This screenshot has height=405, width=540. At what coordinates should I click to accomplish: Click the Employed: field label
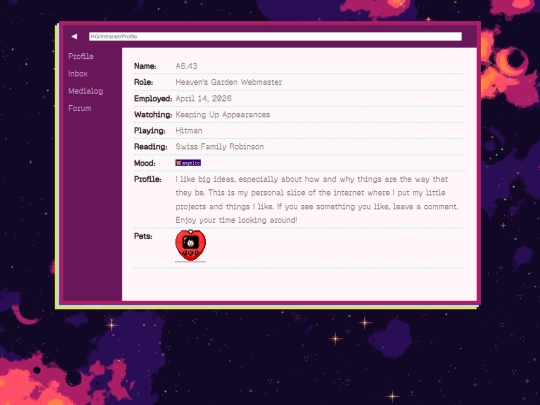click(153, 98)
